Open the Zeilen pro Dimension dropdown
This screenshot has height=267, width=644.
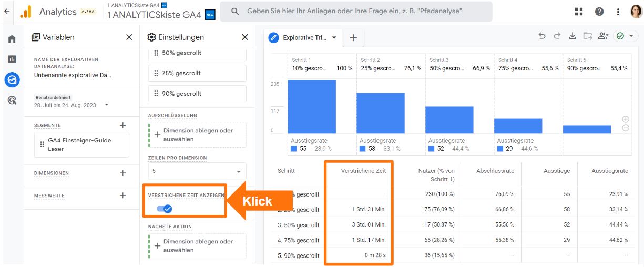tap(197, 171)
